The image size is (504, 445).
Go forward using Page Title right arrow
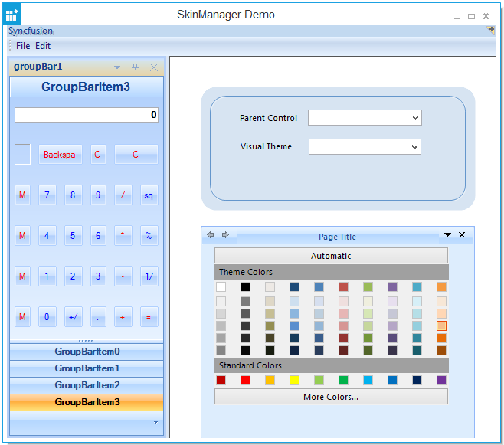pyautogui.click(x=225, y=235)
